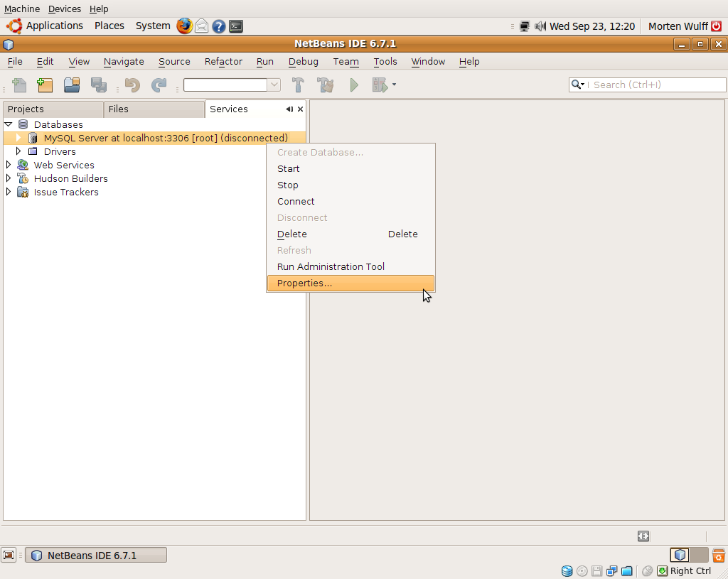
Task: Click the Run Main Project play icon
Action: 354,85
